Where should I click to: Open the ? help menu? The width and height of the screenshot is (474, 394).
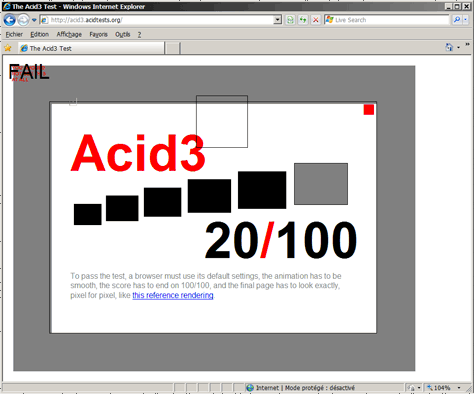[139, 34]
